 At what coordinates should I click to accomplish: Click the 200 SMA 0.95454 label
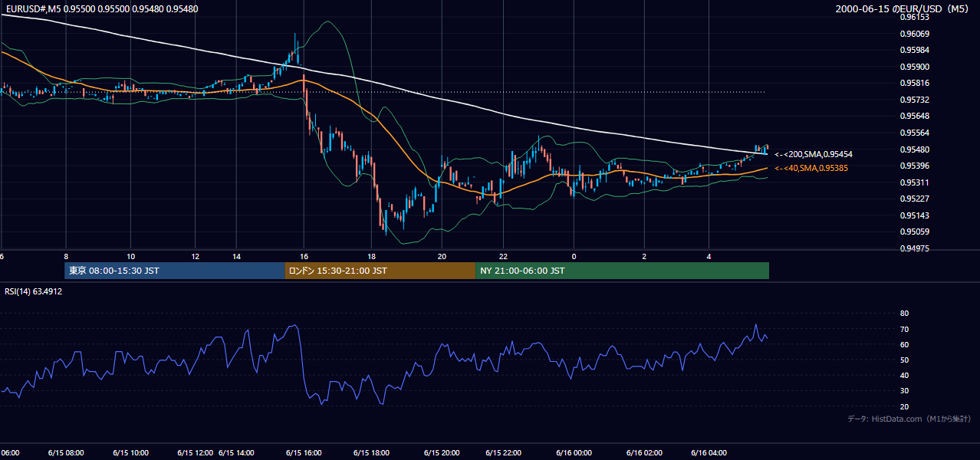[x=814, y=154]
